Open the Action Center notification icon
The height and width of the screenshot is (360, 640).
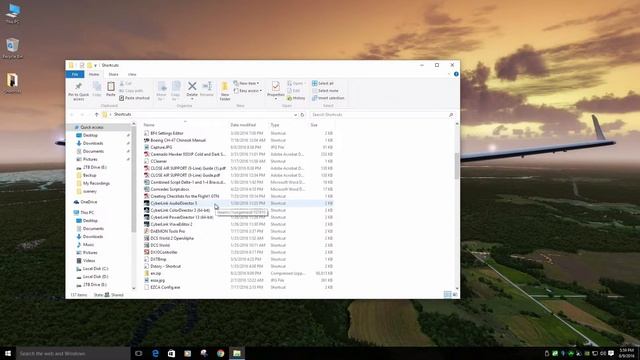click(x=611, y=353)
